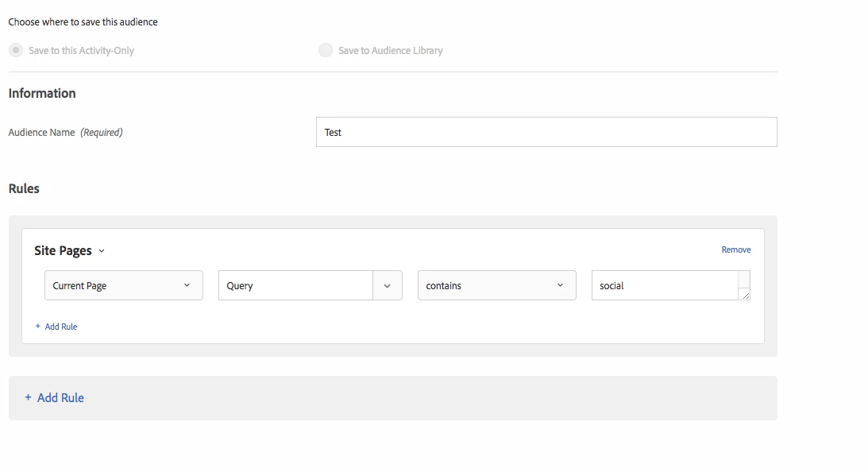The width and height of the screenshot is (868, 472).
Task: Open the Current Page dropdown
Action: (x=123, y=285)
